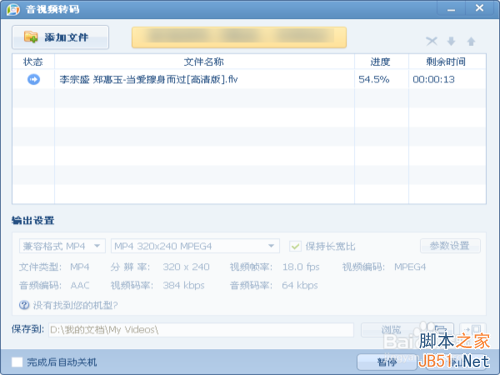Toggle the 保持长宽比 checkbox
Image resolution: width=500 pixels, height=375 pixels.
[x=295, y=246]
